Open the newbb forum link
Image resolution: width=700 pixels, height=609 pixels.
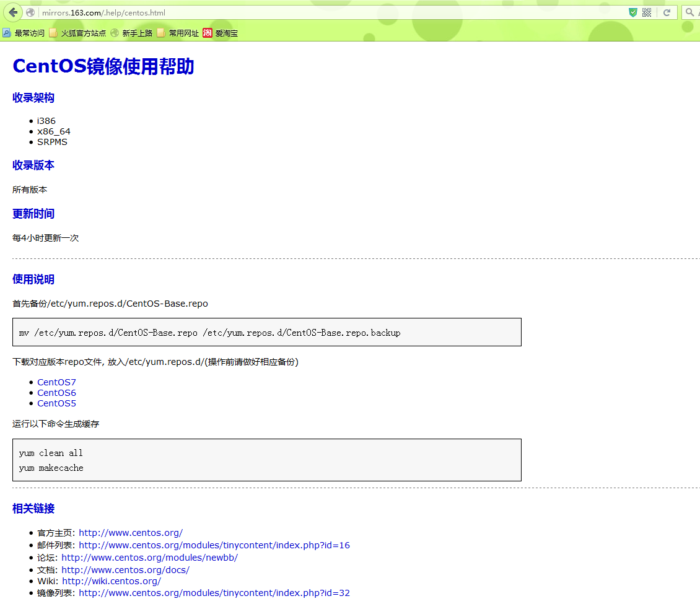(149, 558)
